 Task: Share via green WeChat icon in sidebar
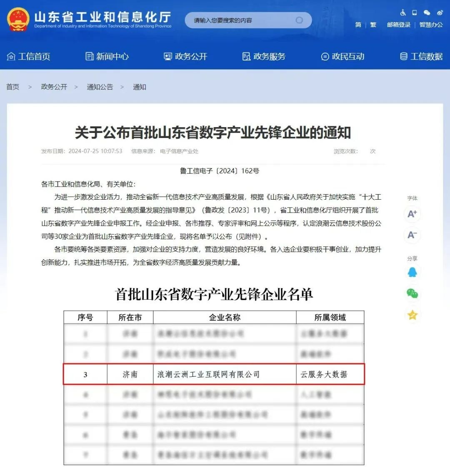[x=412, y=294]
